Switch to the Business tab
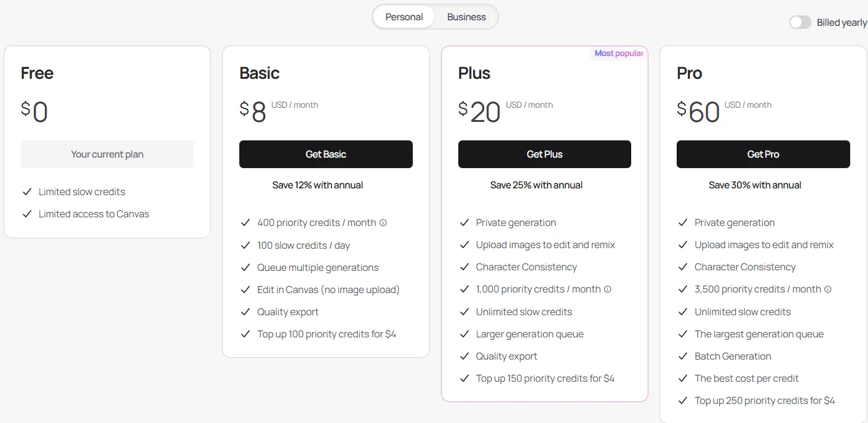868x423 pixels. [466, 17]
